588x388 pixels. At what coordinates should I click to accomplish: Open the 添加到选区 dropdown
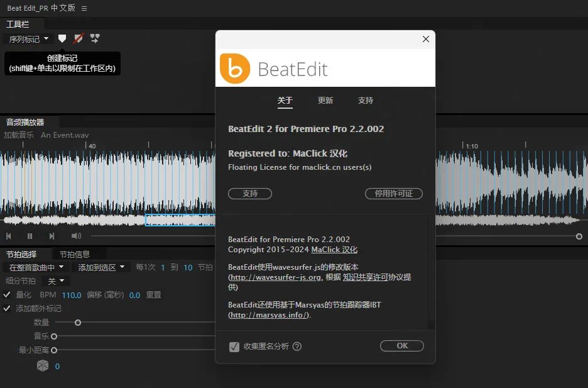(101, 267)
